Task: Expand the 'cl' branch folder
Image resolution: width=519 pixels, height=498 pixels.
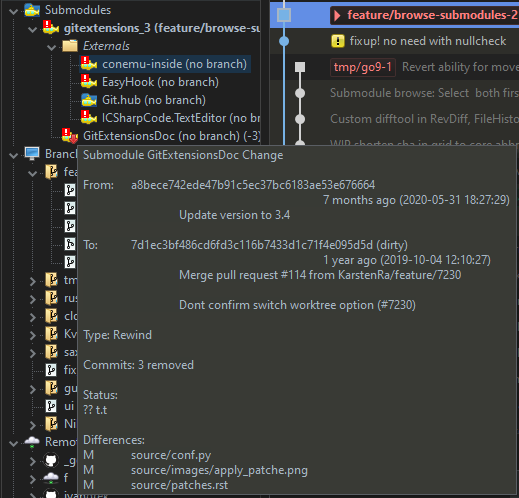Action: click(32, 317)
